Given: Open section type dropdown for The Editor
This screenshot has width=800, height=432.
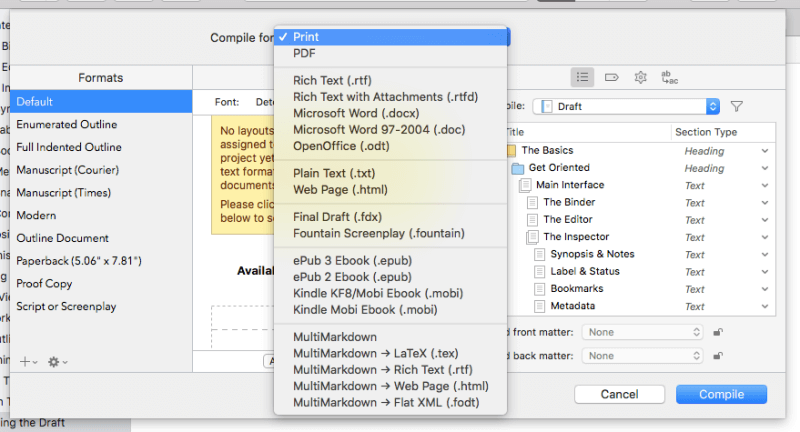Looking at the screenshot, I should pos(764,220).
